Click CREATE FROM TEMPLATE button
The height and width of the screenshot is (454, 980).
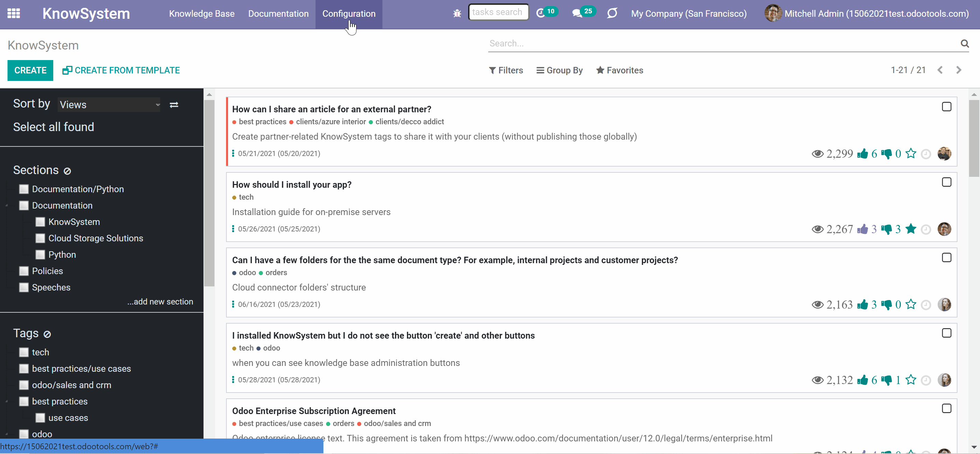pos(121,70)
